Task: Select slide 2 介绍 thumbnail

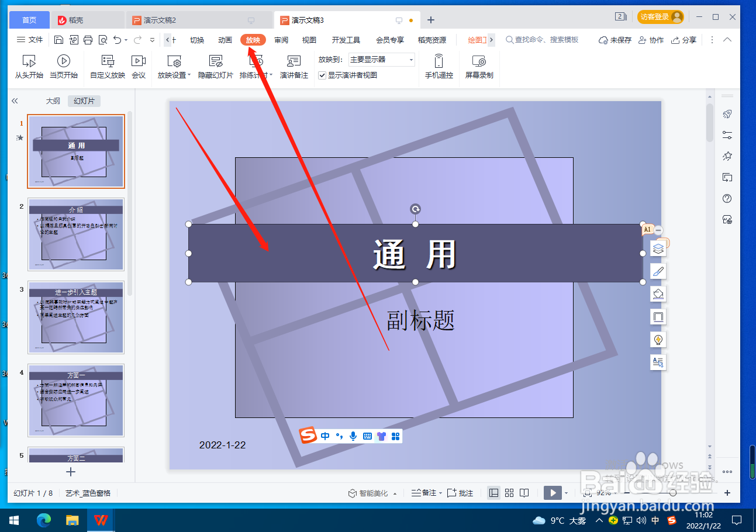Action: tap(76, 234)
